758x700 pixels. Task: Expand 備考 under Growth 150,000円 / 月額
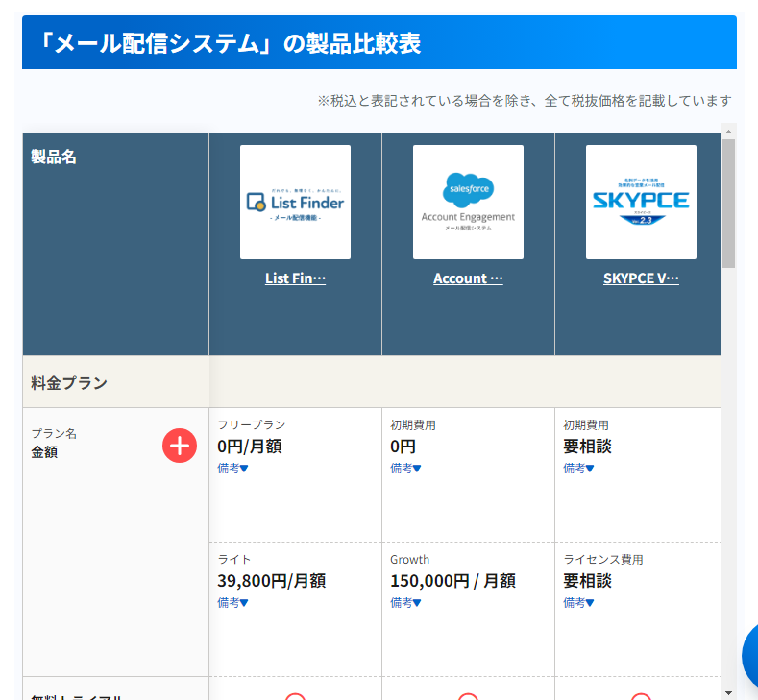point(405,602)
